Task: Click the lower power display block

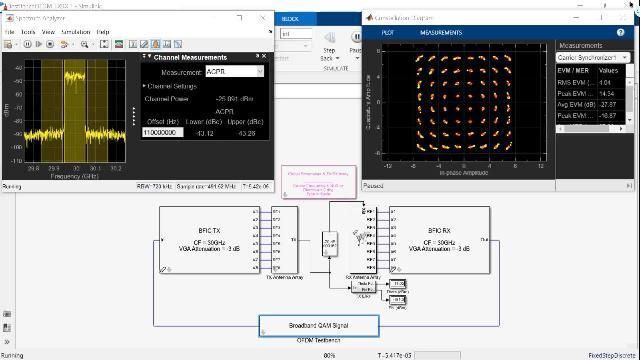Action: click(x=397, y=300)
